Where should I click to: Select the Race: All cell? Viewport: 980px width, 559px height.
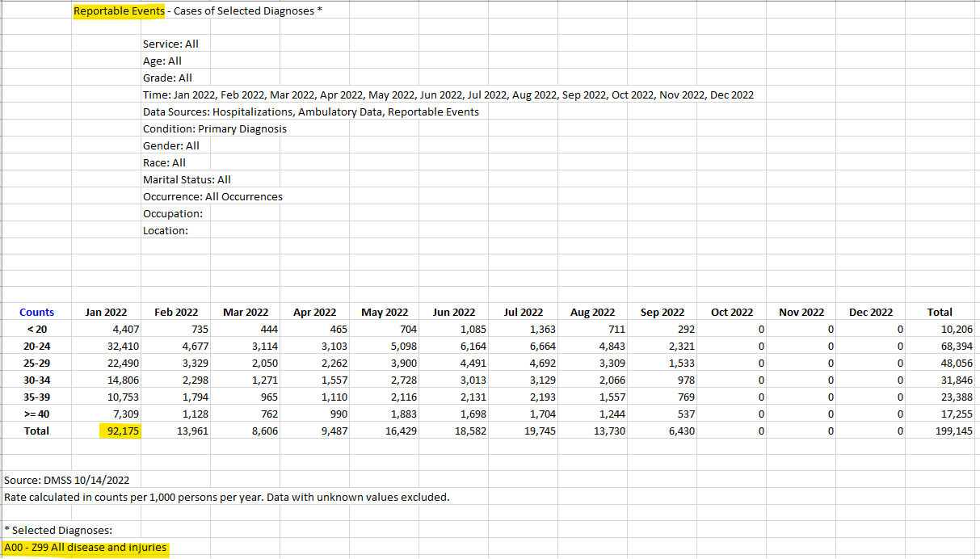click(164, 162)
